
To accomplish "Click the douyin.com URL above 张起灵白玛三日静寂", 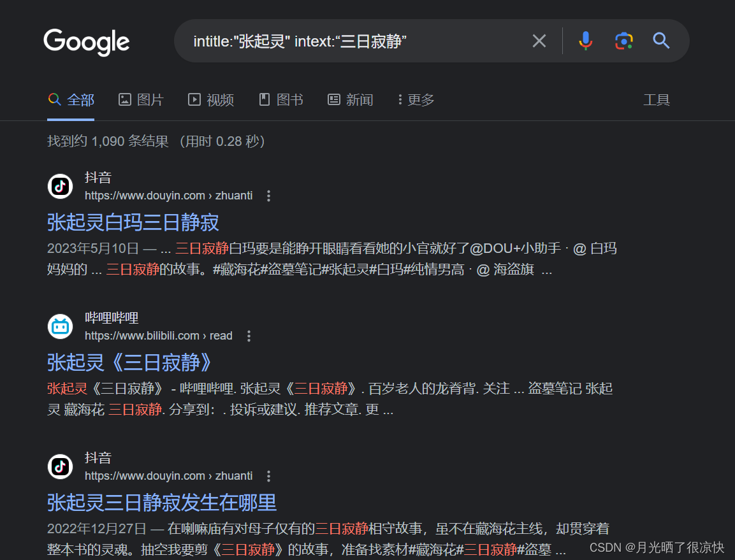I will click(x=168, y=196).
